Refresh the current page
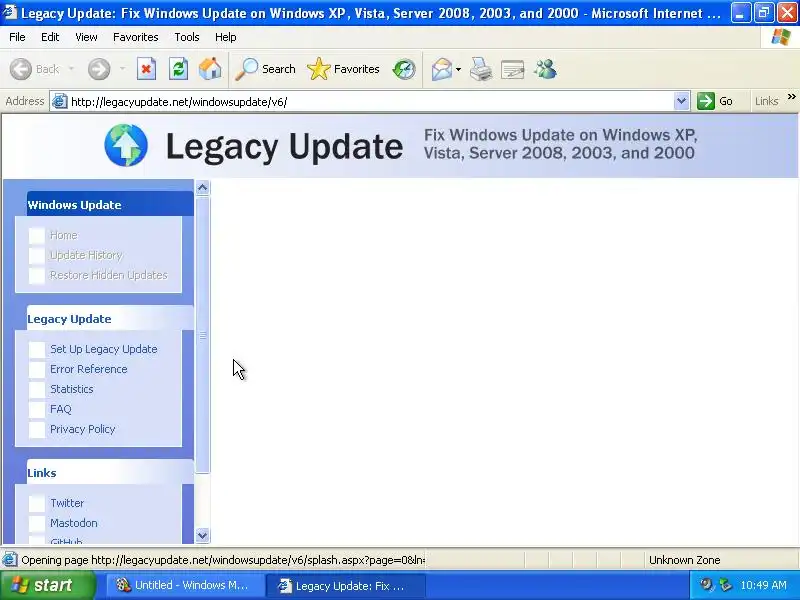800x600 pixels. [178, 69]
